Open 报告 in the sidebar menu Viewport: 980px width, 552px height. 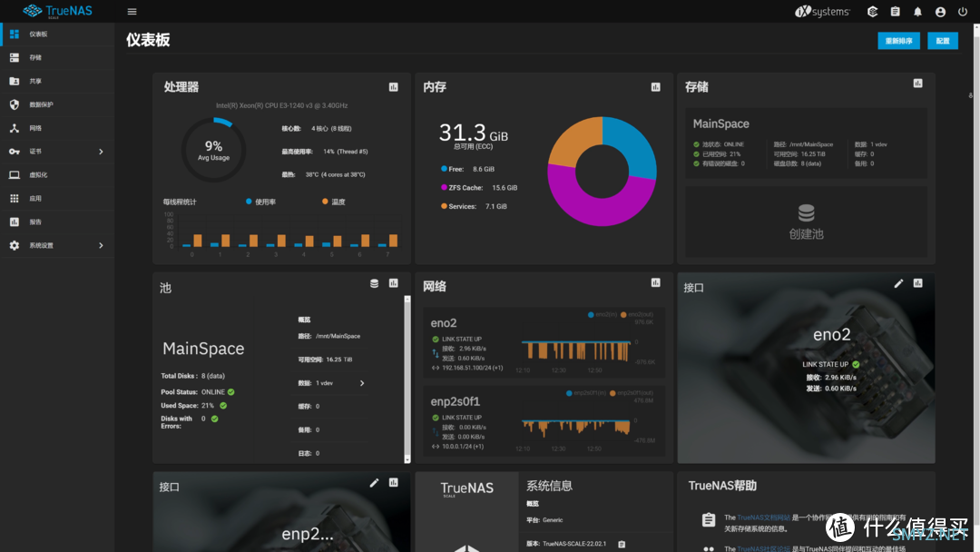click(x=57, y=222)
